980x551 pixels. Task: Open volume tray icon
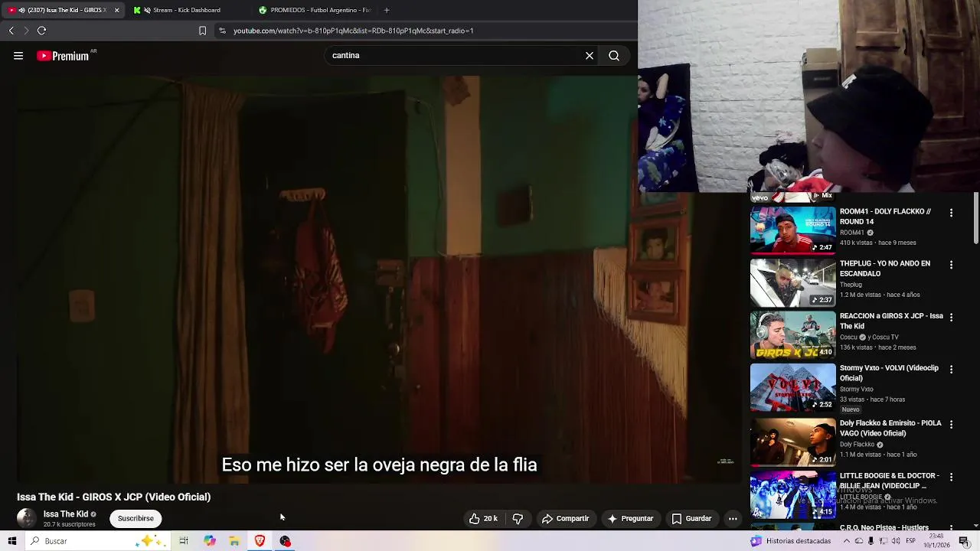(896, 541)
